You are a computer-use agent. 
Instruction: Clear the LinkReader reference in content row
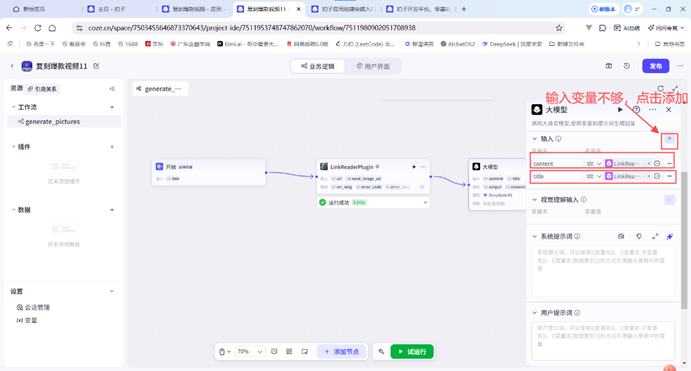(x=649, y=163)
